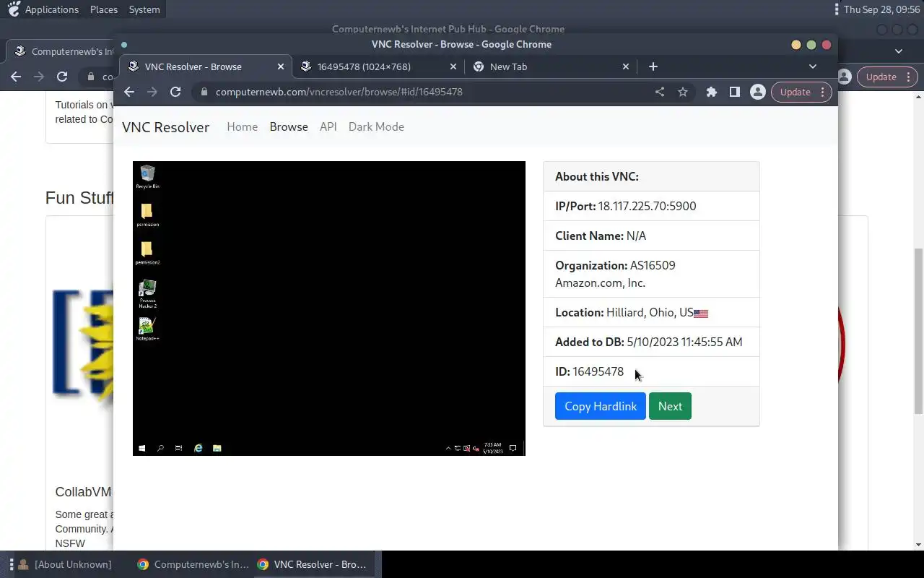Click the Added to DB timestamp text

click(x=648, y=342)
